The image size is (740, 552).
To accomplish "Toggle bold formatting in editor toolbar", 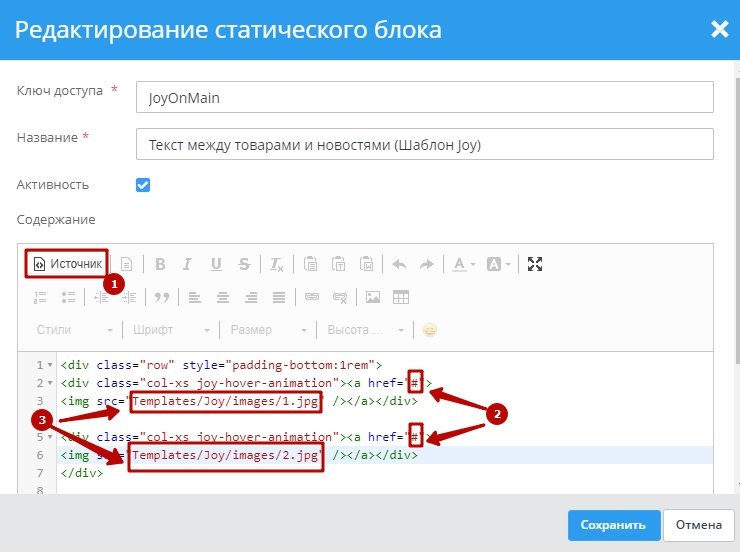I will 159,264.
